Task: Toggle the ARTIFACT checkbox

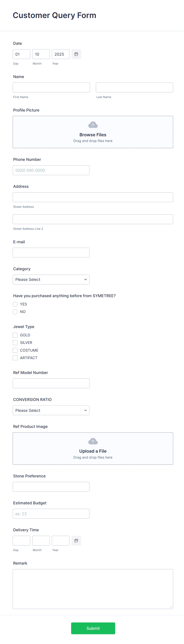Action: click(x=15, y=358)
